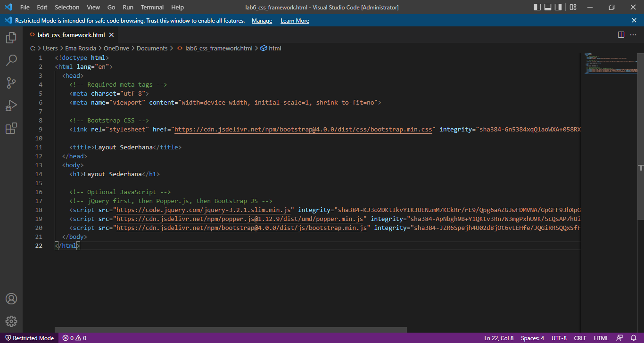Image resolution: width=644 pixels, height=343 pixels.
Task: Open the Source Control view
Action: (x=11, y=83)
